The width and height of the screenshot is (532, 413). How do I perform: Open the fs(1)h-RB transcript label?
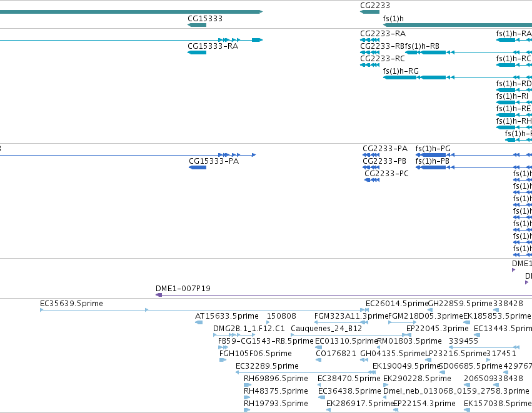click(x=422, y=46)
